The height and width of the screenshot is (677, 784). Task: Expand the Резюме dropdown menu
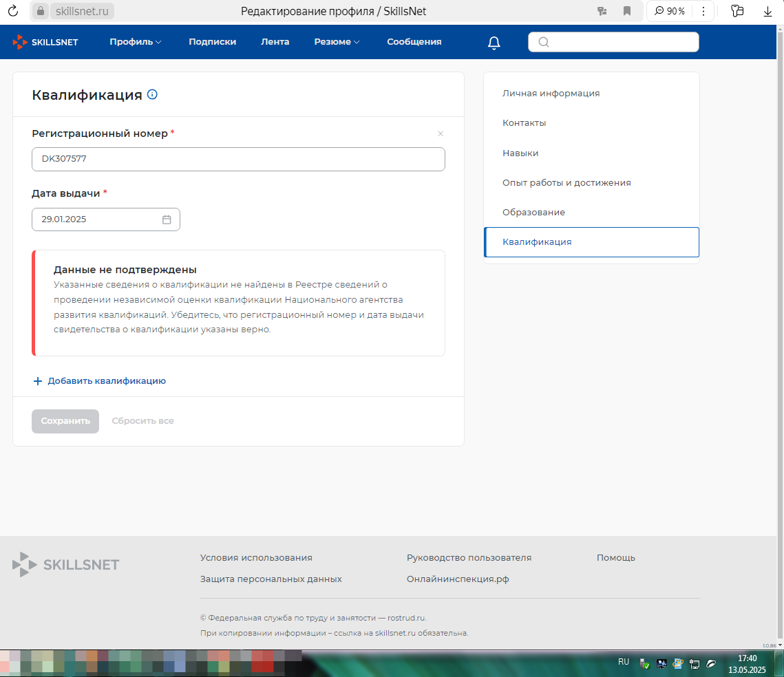(x=337, y=42)
